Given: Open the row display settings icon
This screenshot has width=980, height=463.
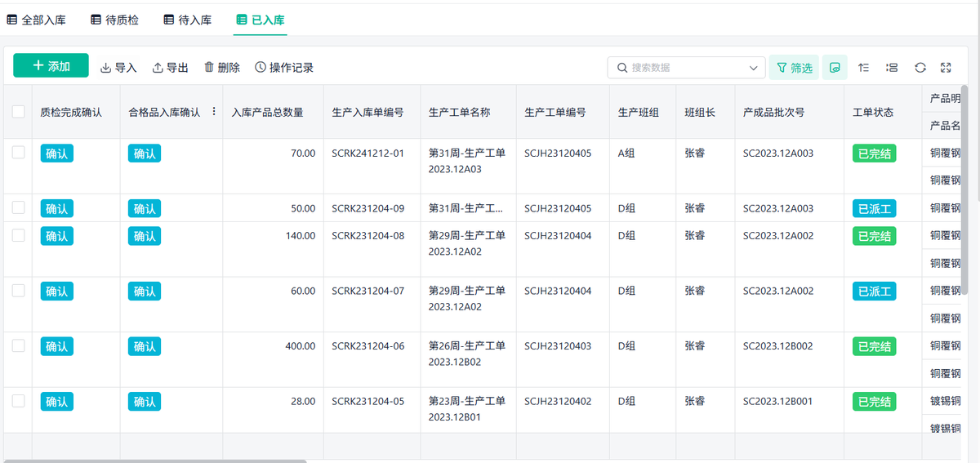Looking at the screenshot, I should 892,68.
